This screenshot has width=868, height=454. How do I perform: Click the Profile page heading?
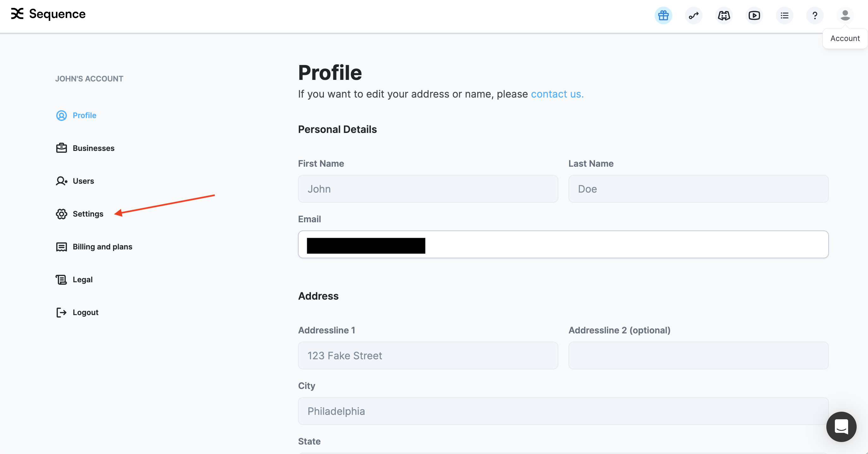click(330, 73)
